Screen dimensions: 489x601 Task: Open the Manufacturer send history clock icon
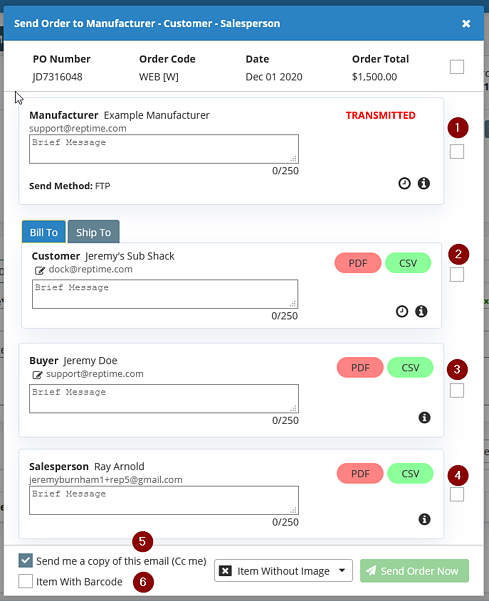tap(404, 184)
